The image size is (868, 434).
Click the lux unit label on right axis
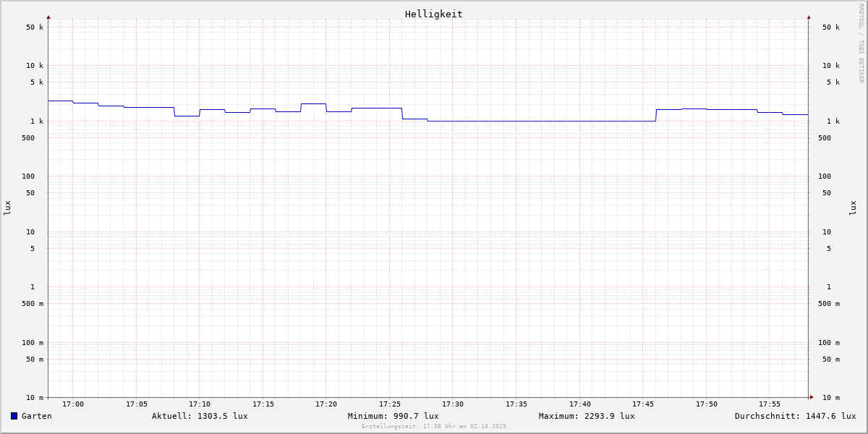(853, 208)
